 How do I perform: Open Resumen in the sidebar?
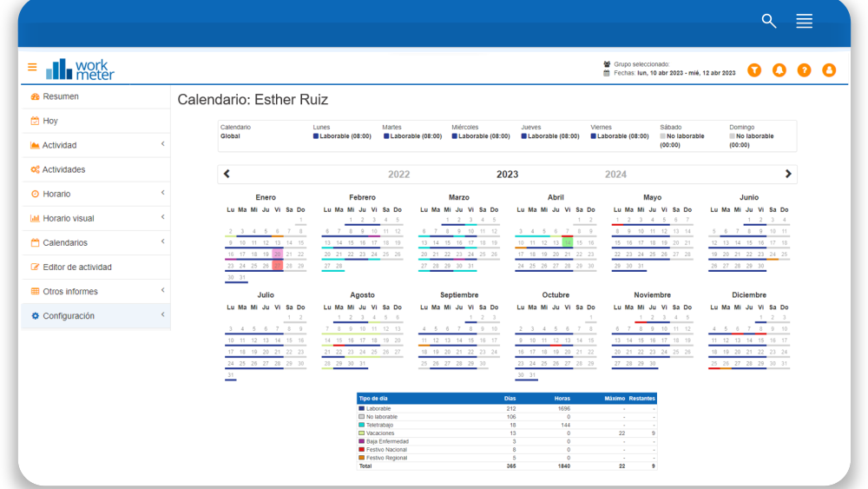point(61,96)
